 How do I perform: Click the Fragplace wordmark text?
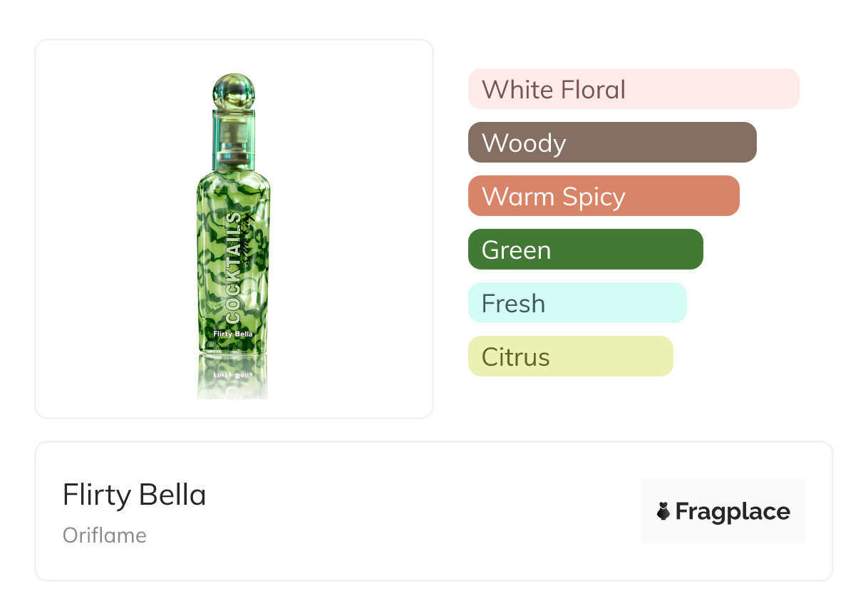[x=733, y=511]
